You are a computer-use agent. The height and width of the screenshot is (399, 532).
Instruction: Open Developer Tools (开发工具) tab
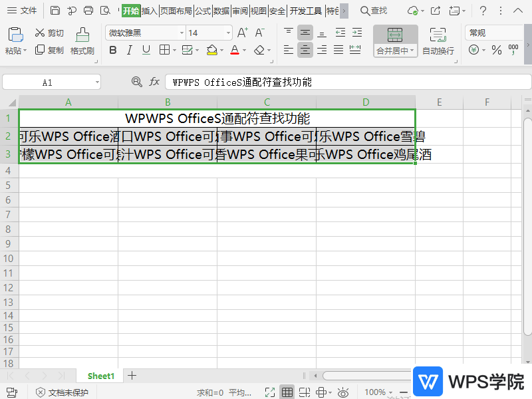pos(306,11)
